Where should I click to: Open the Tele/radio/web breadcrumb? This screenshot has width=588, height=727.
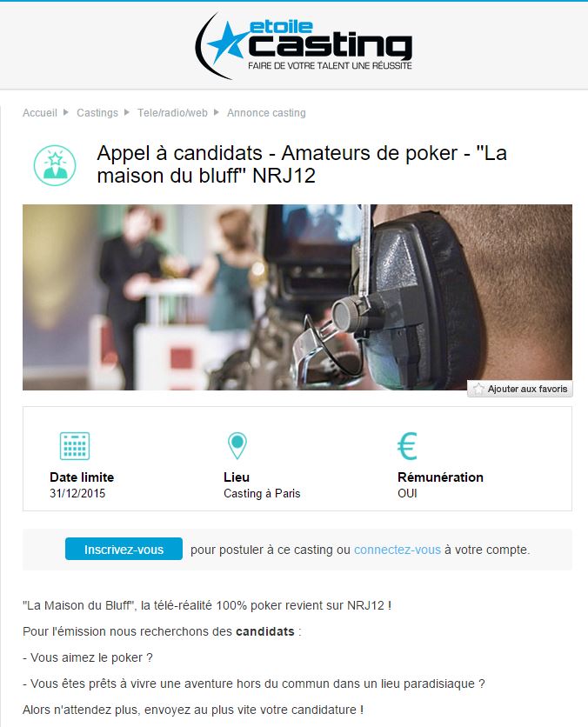(172, 113)
